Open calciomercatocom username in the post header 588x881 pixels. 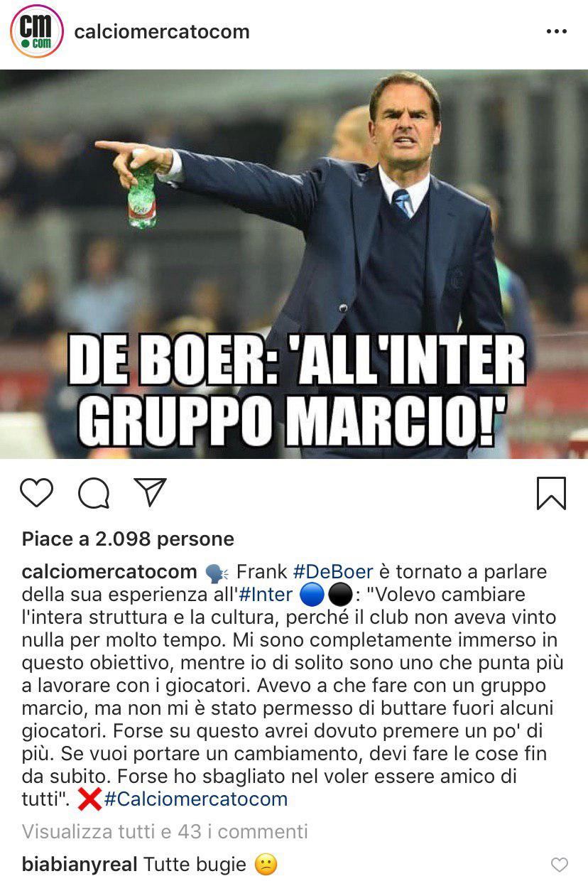[x=162, y=32]
